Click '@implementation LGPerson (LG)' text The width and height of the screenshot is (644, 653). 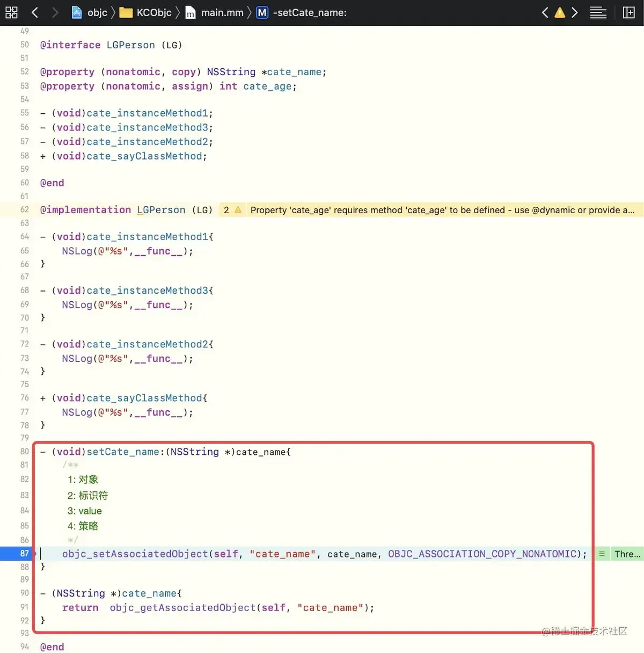tap(126, 210)
